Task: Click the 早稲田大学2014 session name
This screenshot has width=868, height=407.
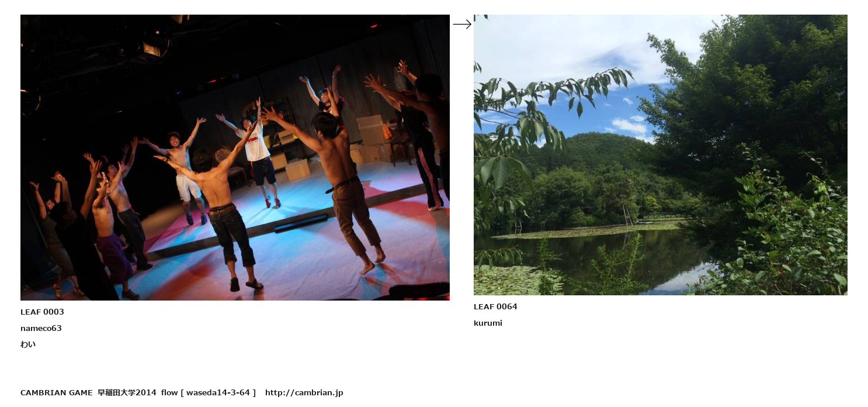Action: (x=127, y=393)
